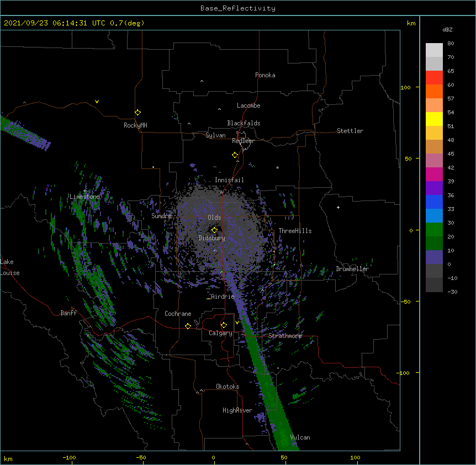Click the yellow diamond marker above Calgary label
Image resolution: width=476 pixels, height=465 pixels.
(x=224, y=325)
